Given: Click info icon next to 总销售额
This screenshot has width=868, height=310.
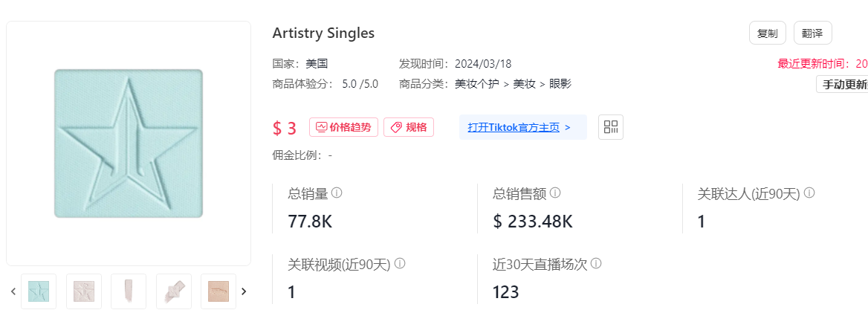Looking at the screenshot, I should [x=555, y=193].
